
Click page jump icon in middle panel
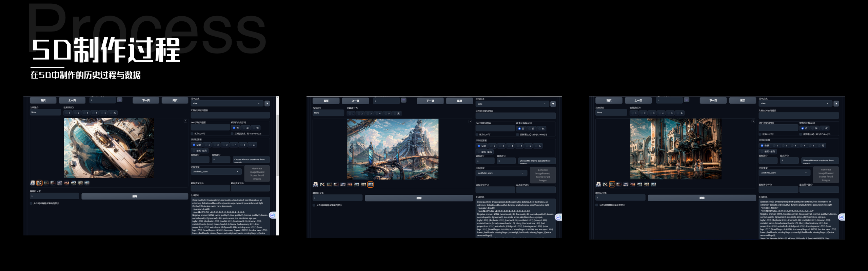click(x=403, y=100)
